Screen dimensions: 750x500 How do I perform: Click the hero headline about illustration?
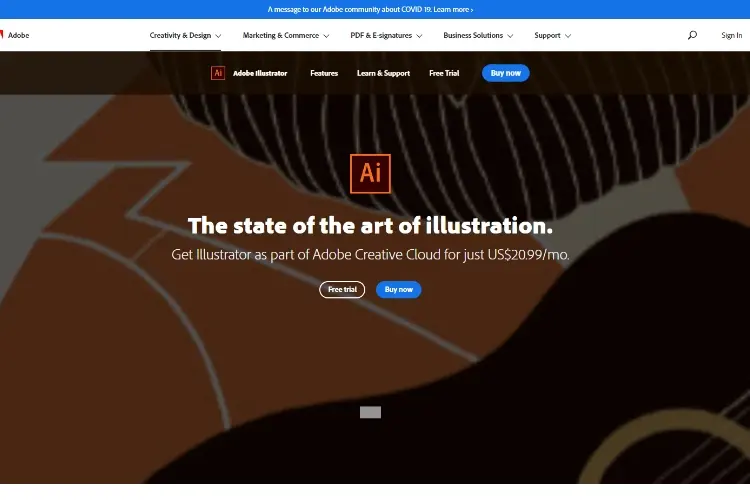point(370,226)
